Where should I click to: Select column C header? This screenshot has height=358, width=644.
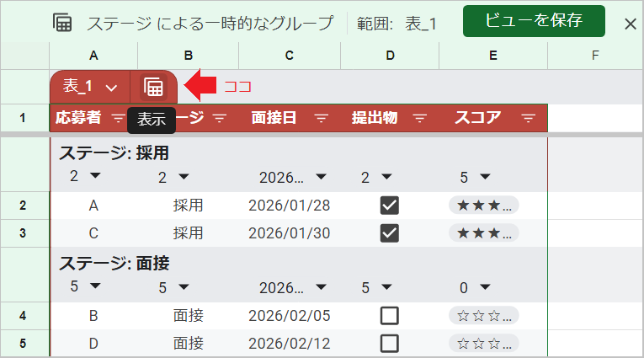[289, 56]
